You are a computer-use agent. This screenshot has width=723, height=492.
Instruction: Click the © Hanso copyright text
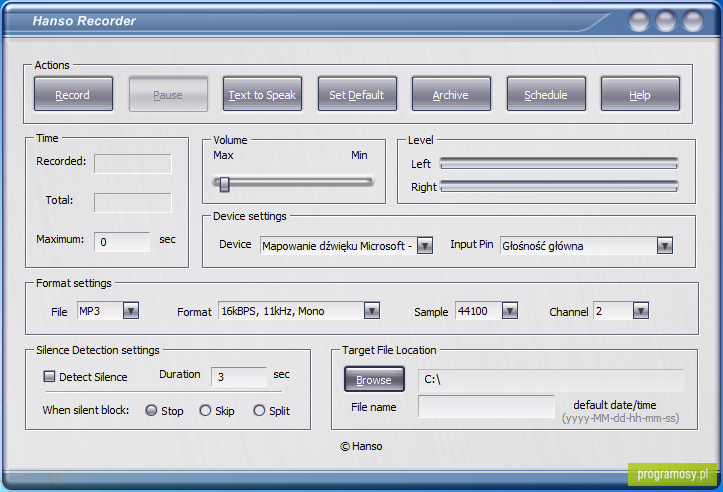361,446
